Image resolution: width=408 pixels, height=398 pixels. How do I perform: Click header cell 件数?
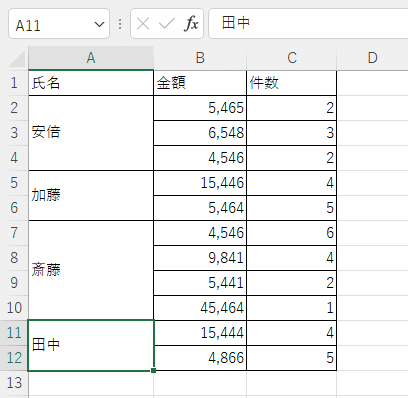click(x=292, y=83)
